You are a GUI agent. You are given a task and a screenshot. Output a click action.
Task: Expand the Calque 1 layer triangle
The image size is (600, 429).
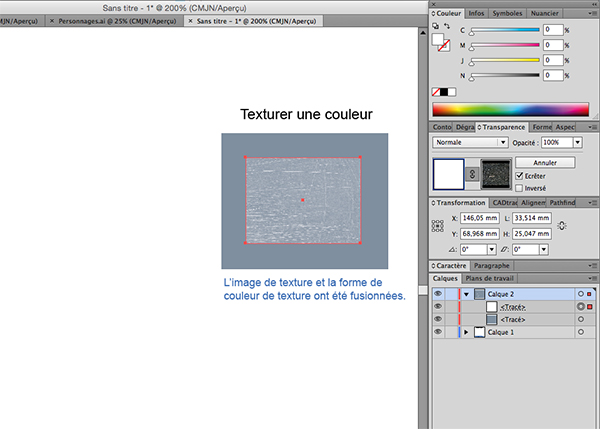(465, 331)
